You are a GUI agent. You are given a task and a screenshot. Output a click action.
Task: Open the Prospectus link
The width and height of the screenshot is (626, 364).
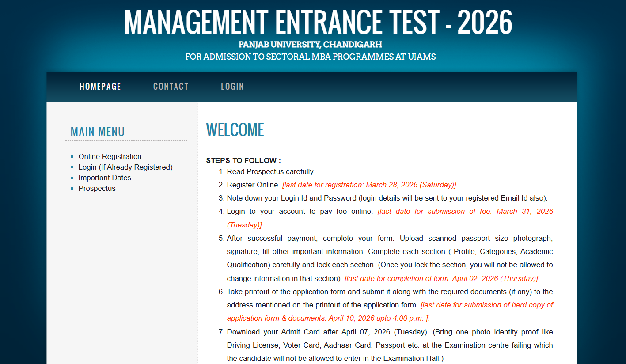[x=97, y=188]
